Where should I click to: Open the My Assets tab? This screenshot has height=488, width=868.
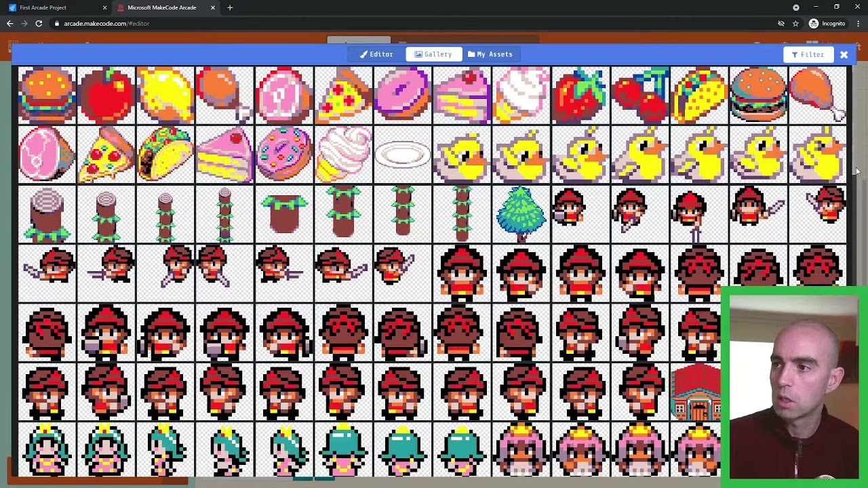tap(490, 54)
